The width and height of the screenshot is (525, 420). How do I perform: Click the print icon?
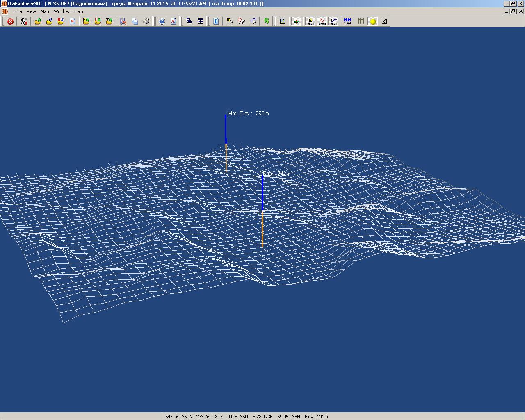pyautogui.click(x=146, y=21)
